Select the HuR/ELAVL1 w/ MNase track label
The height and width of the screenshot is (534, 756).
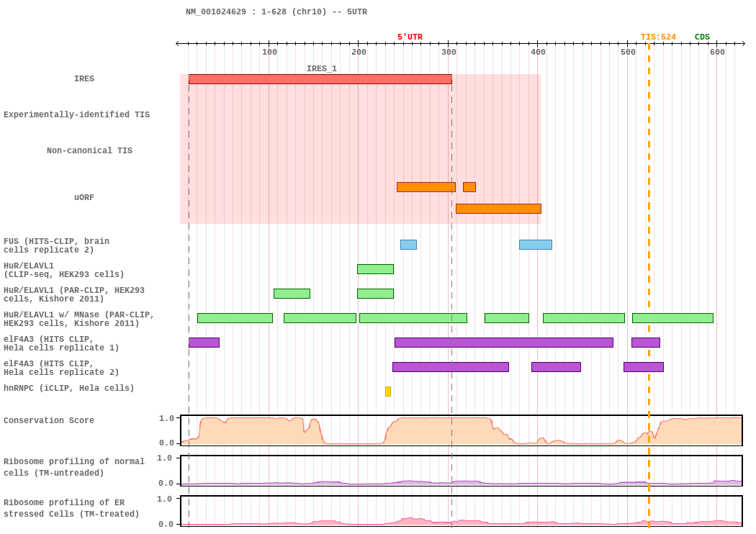(x=78, y=319)
